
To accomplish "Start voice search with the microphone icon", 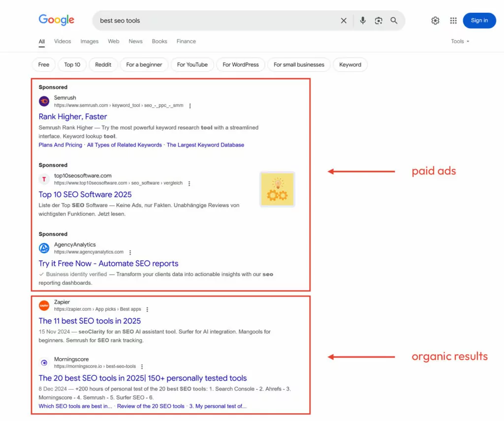I will [x=363, y=21].
